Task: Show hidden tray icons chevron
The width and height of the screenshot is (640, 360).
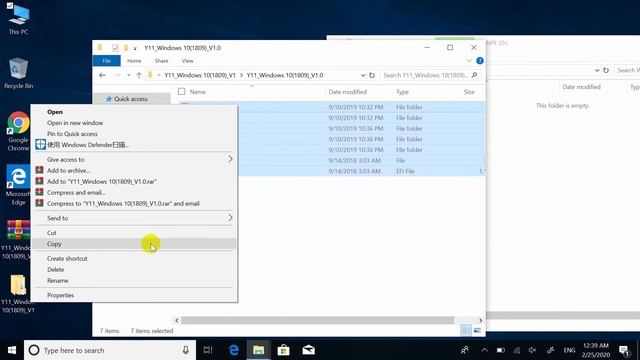Action: [484, 350]
